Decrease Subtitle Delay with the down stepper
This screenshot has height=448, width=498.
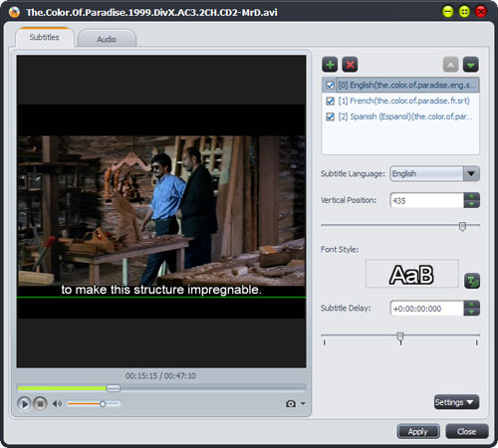tap(472, 312)
